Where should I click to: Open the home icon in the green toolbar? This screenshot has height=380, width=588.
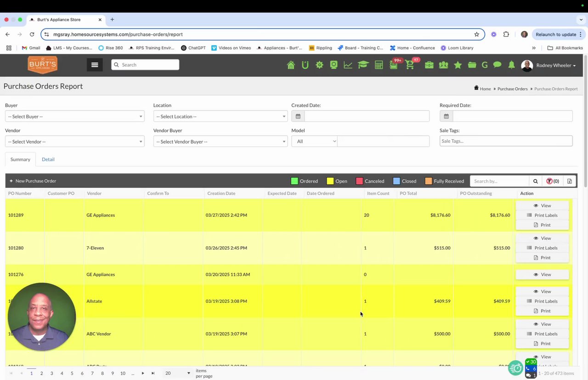(291, 65)
